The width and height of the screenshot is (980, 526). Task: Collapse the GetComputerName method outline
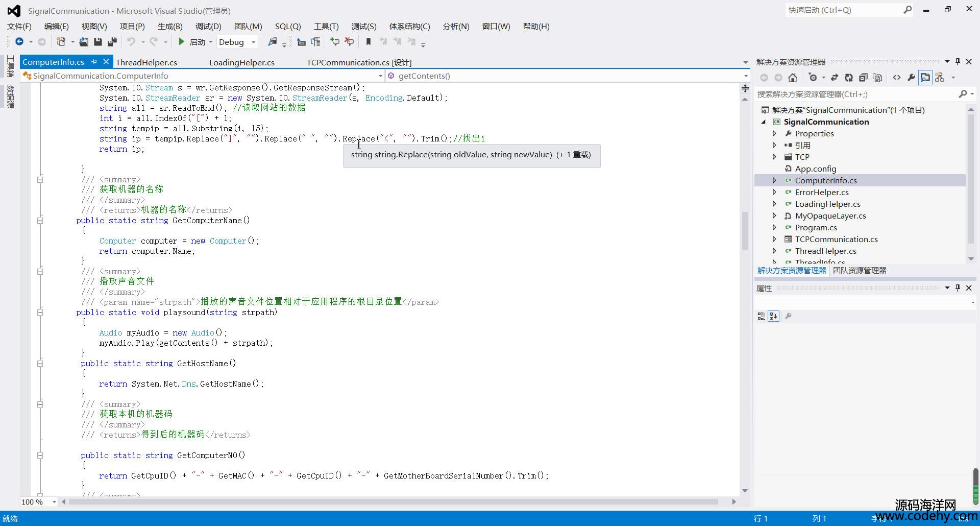[x=40, y=221]
